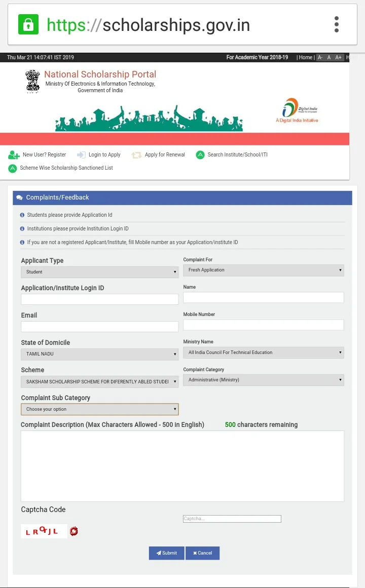This screenshot has width=365, height=588.
Task: Click the New User register icon
Action: (14, 155)
